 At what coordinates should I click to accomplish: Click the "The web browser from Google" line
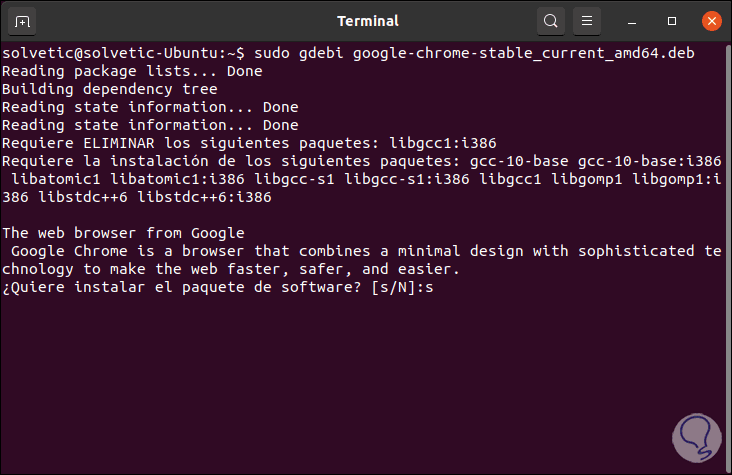point(123,233)
